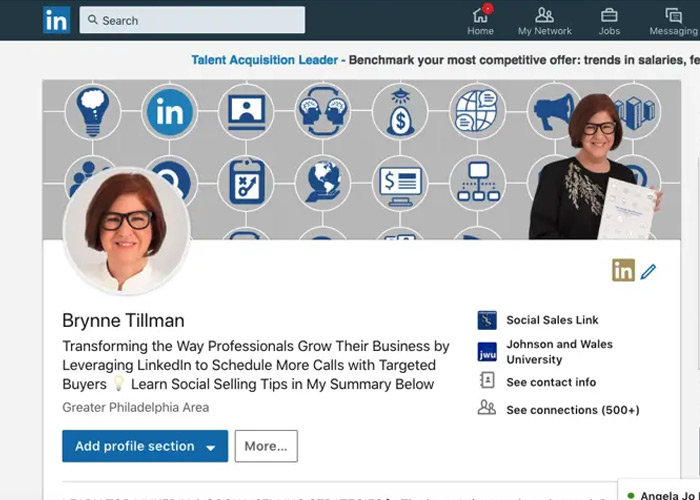
Task: Open See connections (500+)
Action: 573,410
